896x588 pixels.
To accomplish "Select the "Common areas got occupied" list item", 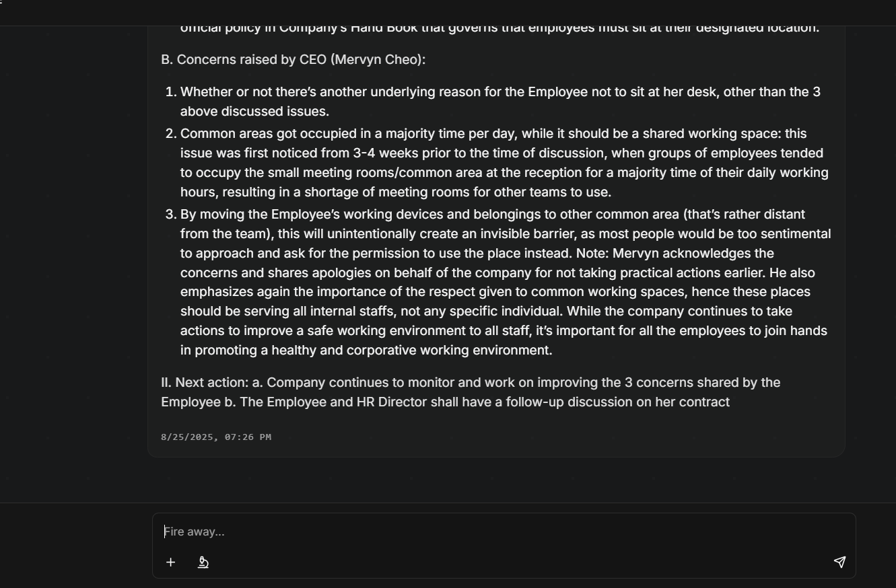I will pyautogui.click(x=505, y=163).
